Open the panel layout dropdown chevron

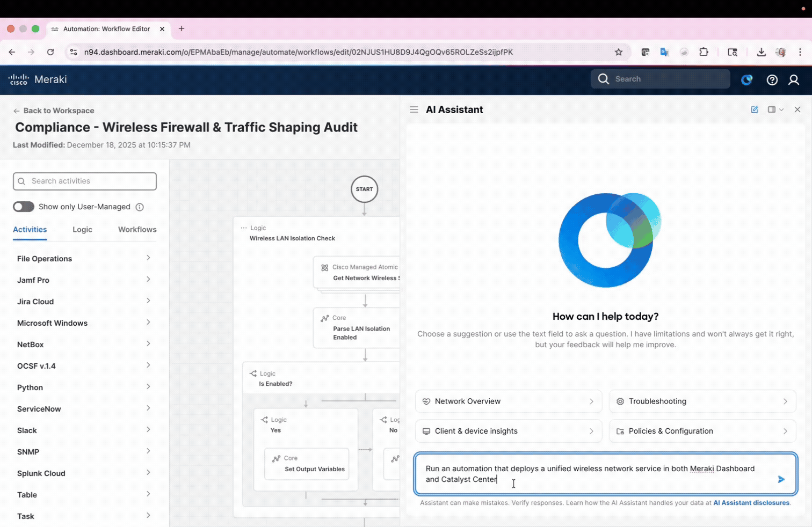point(782,109)
